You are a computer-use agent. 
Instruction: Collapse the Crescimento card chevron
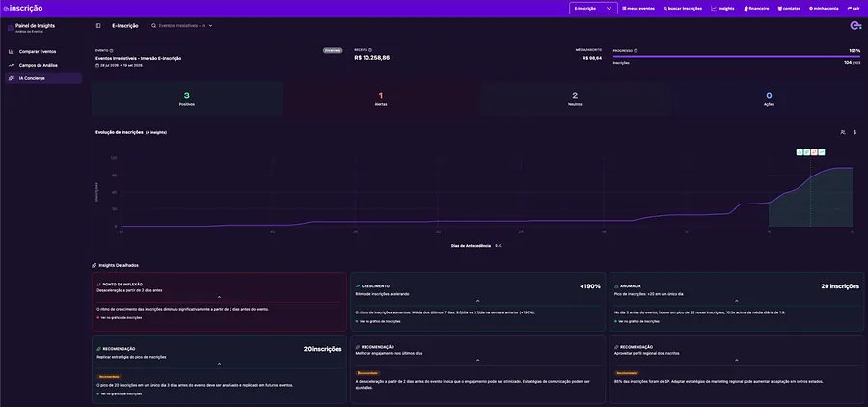(x=477, y=301)
